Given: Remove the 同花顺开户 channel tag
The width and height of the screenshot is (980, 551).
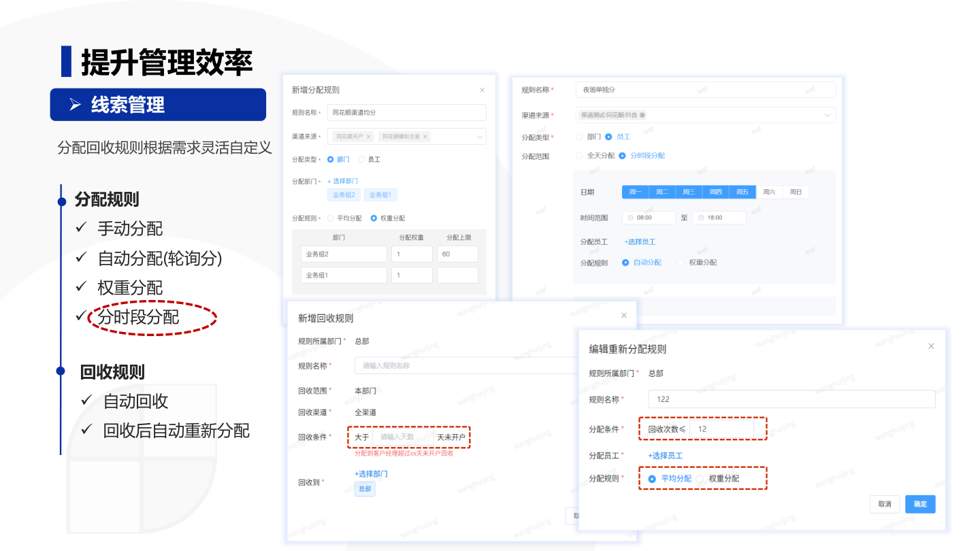Looking at the screenshot, I should point(368,137).
